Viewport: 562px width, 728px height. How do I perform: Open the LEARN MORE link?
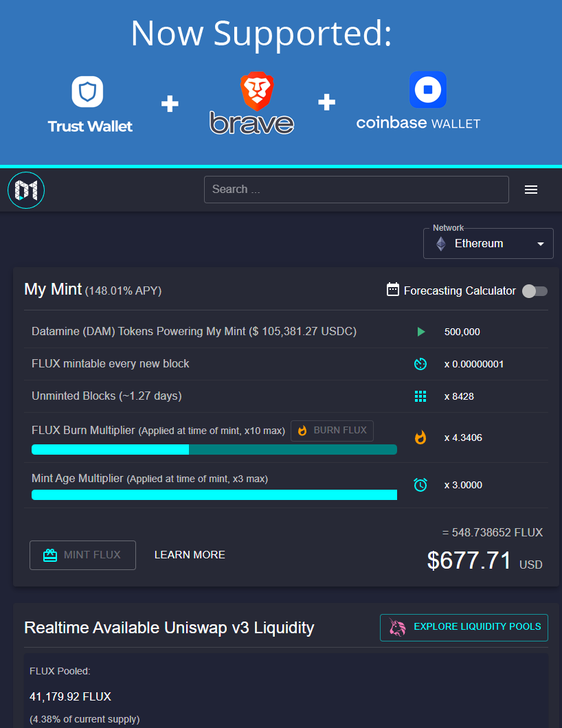(x=190, y=554)
